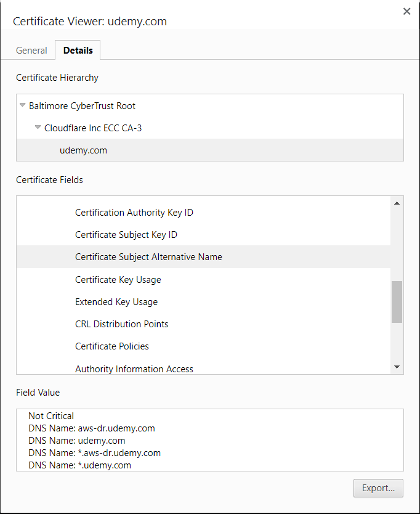
Task: Click the scroll down arrow in Certificate Fields
Action: point(397,367)
